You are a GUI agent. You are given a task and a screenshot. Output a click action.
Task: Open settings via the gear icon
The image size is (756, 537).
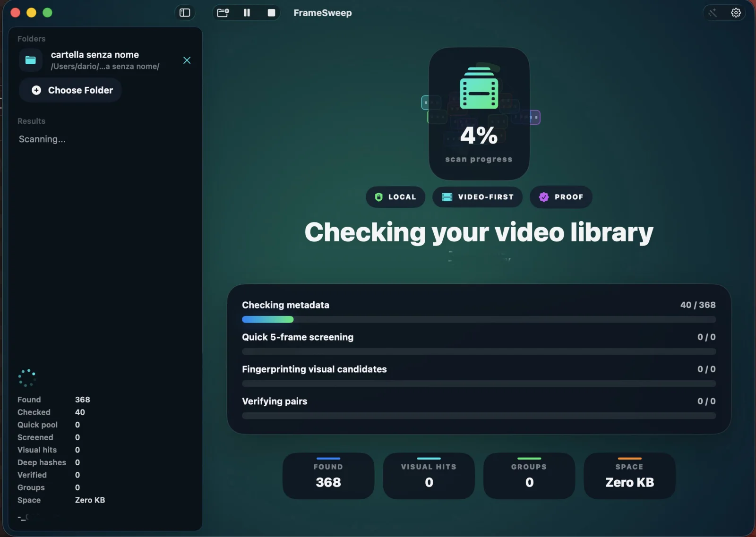pos(736,13)
